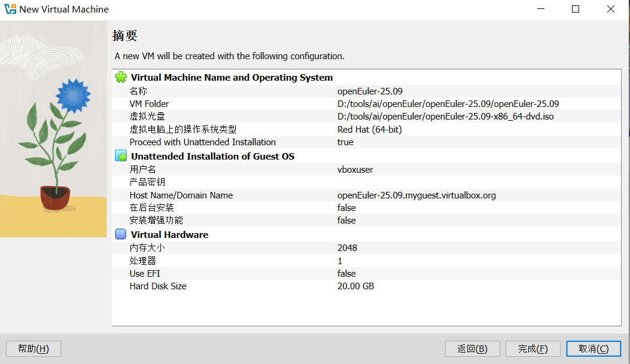630x364 pixels.
Task: Click the green Virtual Machine Name section icon
Action: click(121, 77)
